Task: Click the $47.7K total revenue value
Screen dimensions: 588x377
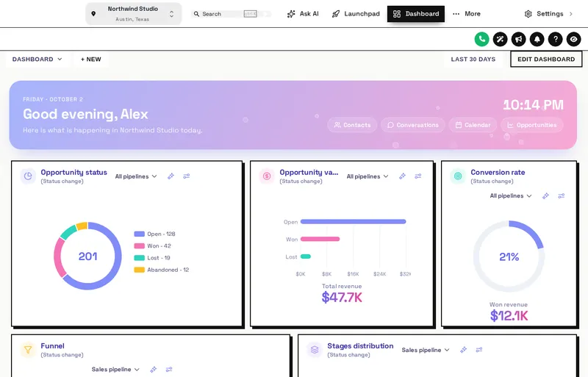Action: pos(342,298)
